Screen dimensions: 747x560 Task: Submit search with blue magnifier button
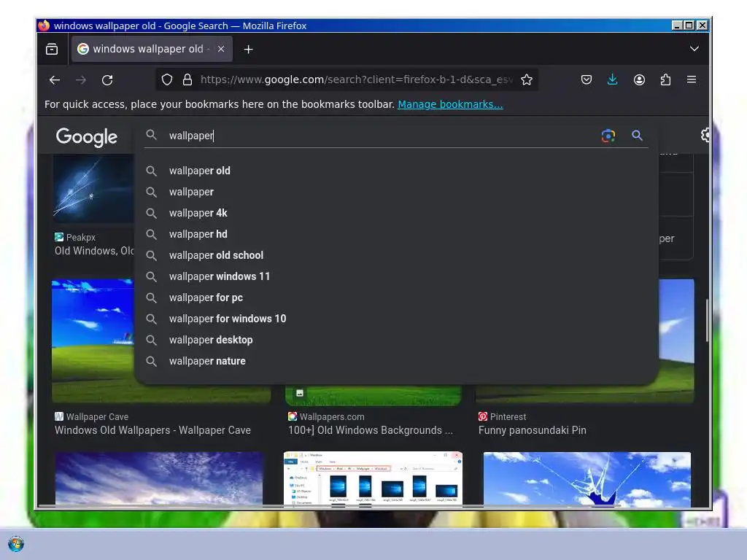[x=637, y=136]
